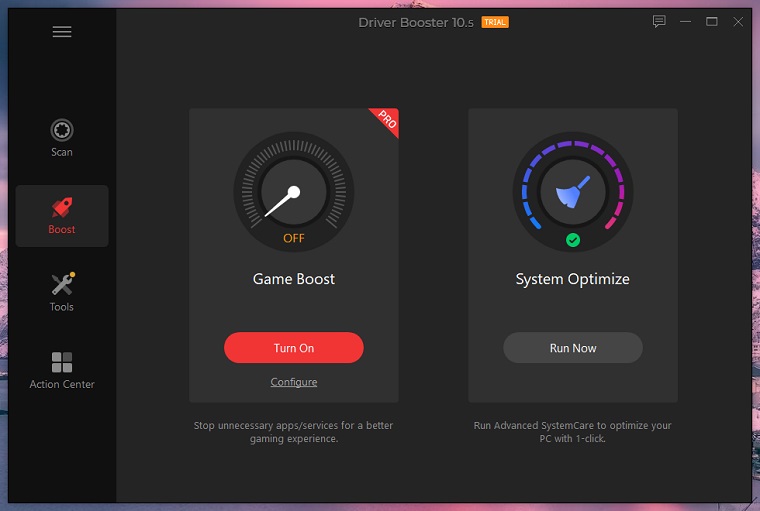Open the Configure link

point(294,382)
